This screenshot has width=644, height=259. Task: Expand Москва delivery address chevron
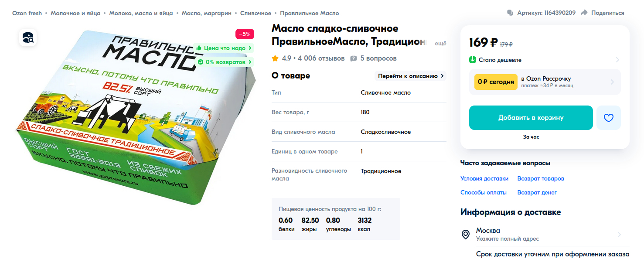[619, 235]
